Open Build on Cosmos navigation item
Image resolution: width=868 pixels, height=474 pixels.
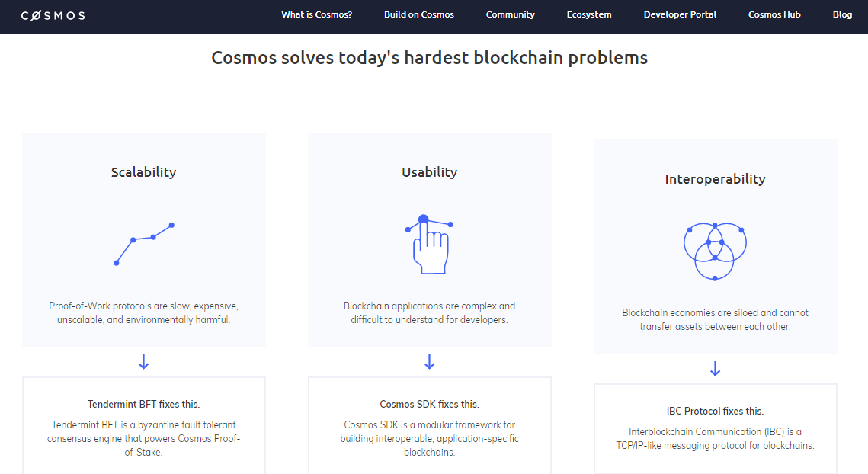[419, 14]
